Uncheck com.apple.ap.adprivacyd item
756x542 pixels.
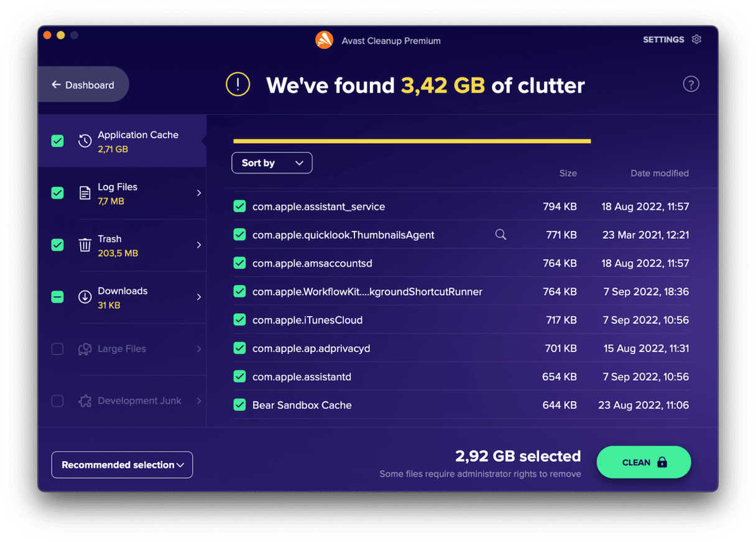[239, 348]
